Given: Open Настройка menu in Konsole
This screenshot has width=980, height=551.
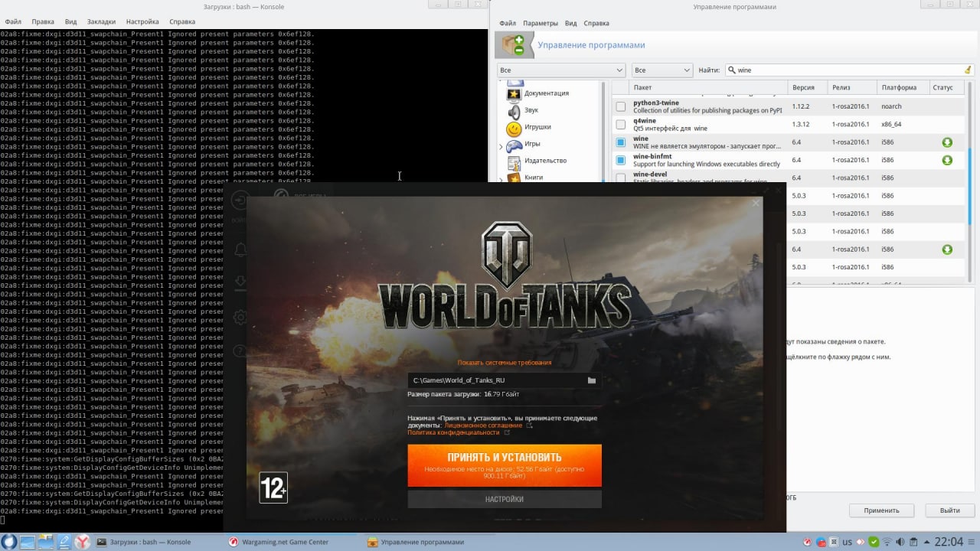Looking at the screenshot, I should (x=142, y=22).
